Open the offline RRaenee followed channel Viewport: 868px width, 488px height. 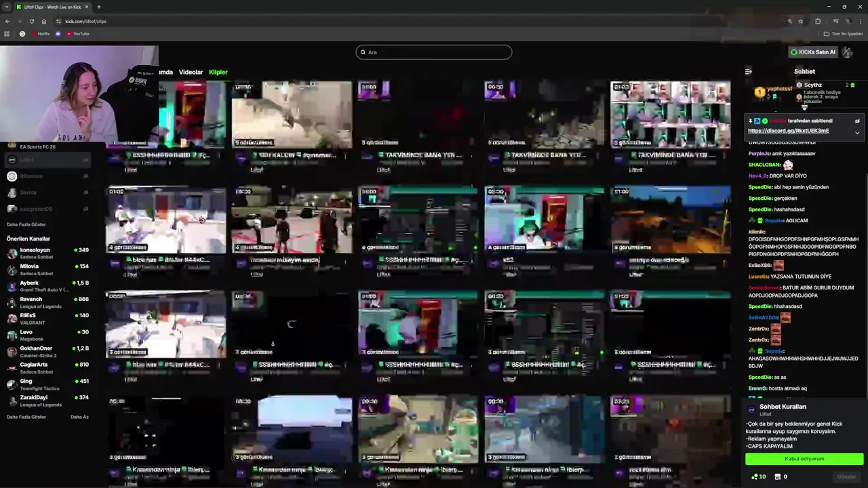tap(47, 176)
